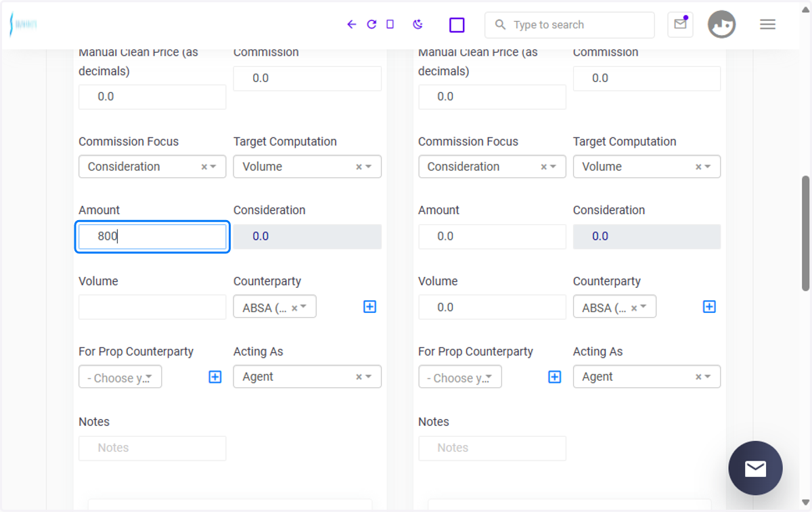812x512 pixels.
Task: Click right Commission input field
Action: pyautogui.click(x=647, y=79)
